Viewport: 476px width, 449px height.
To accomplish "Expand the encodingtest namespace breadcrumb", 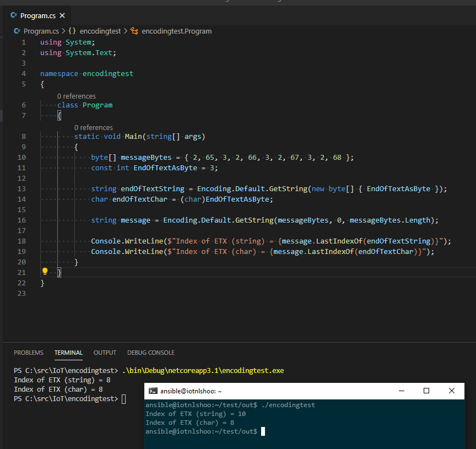I will click(100, 31).
